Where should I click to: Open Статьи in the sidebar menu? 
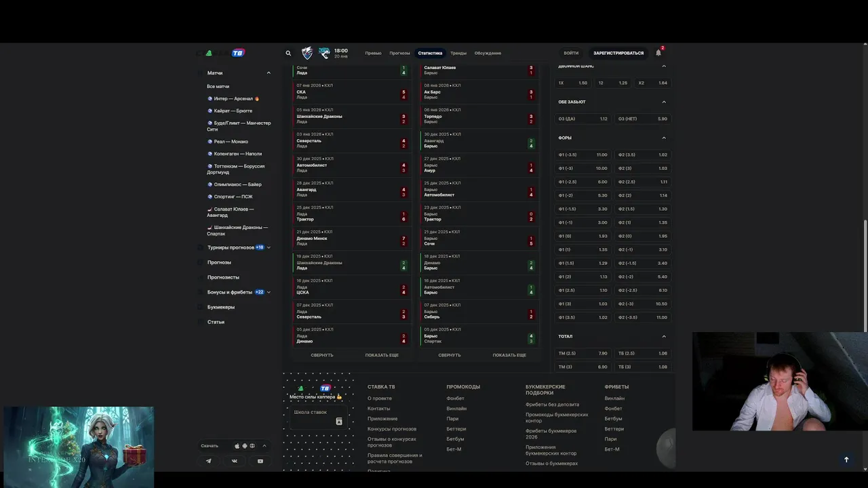216,322
